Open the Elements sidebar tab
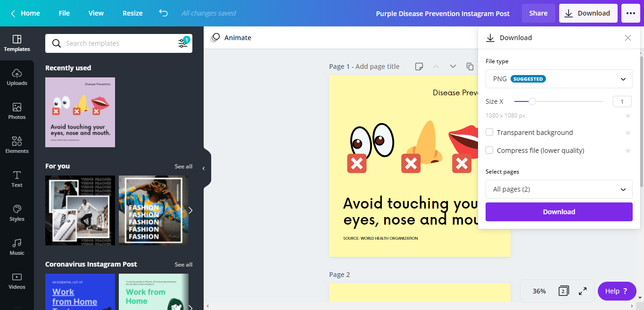The height and width of the screenshot is (310, 644). [17, 145]
